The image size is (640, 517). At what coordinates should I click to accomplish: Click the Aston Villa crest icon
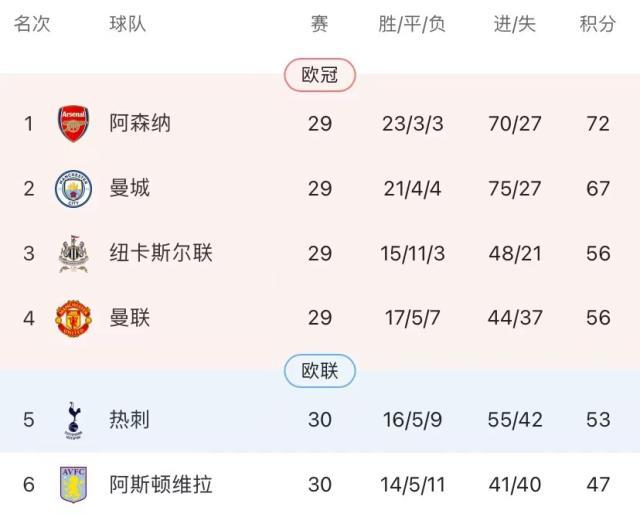(x=73, y=485)
